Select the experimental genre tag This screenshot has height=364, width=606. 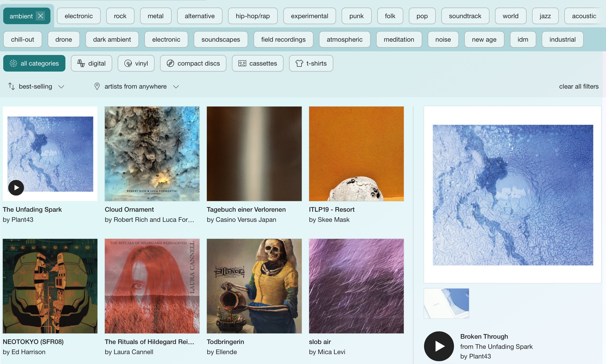tap(309, 16)
